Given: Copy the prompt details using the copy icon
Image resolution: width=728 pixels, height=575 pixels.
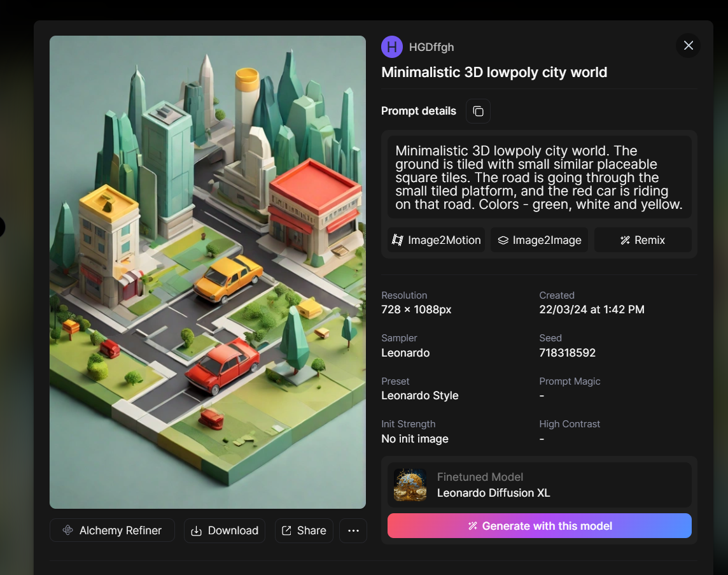Looking at the screenshot, I should (478, 111).
